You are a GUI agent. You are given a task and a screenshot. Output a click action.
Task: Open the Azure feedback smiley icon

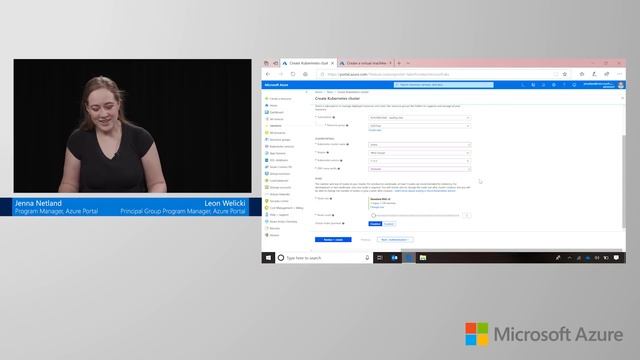point(574,85)
